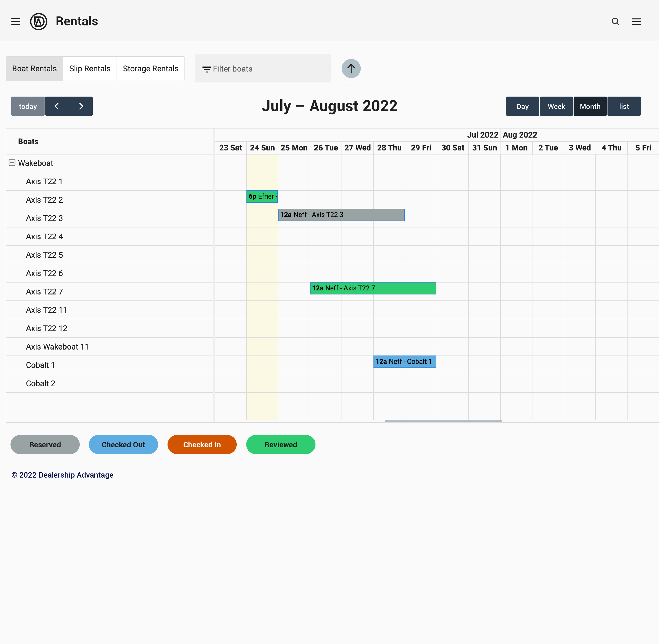Click the Wakeboat group label
The image size is (659, 644).
tap(36, 163)
